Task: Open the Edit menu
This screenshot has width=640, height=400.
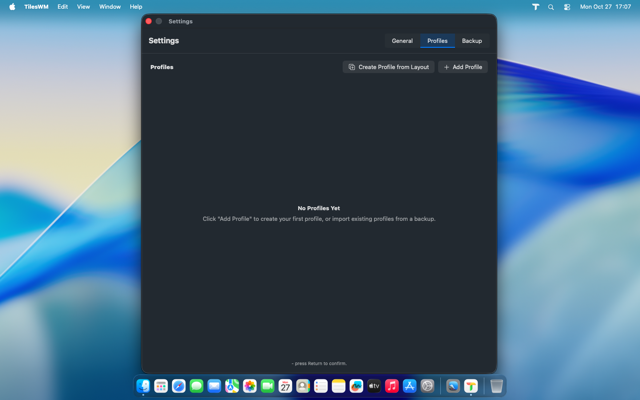Action: click(62, 7)
